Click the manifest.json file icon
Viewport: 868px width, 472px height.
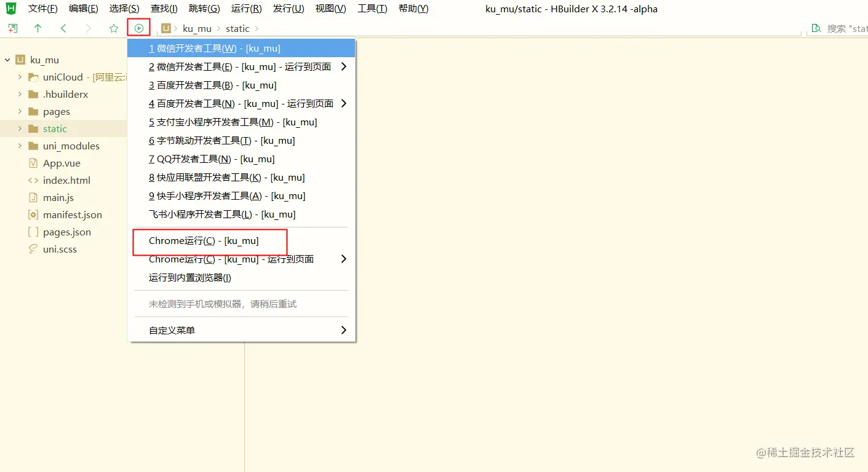[33, 214]
